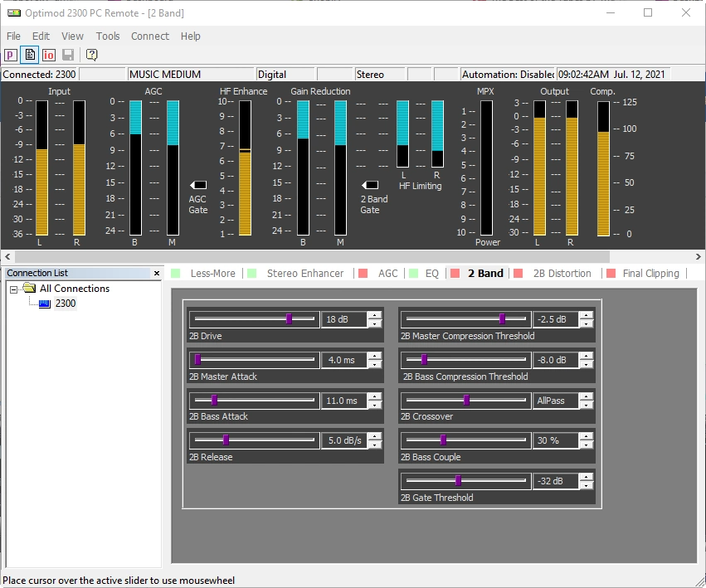This screenshot has width=706, height=588.
Task: Decrease 2B Bass Attack with down arrow
Action: (x=375, y=405)
